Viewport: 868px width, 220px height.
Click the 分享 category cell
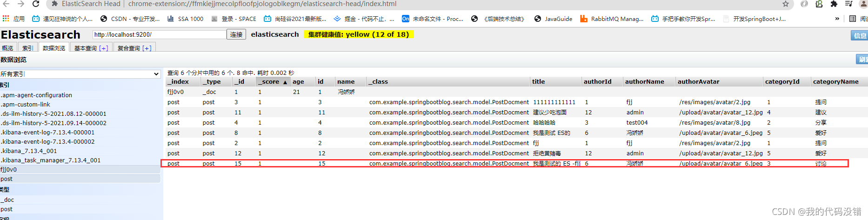pyautogui.click(x=821, y=122)
